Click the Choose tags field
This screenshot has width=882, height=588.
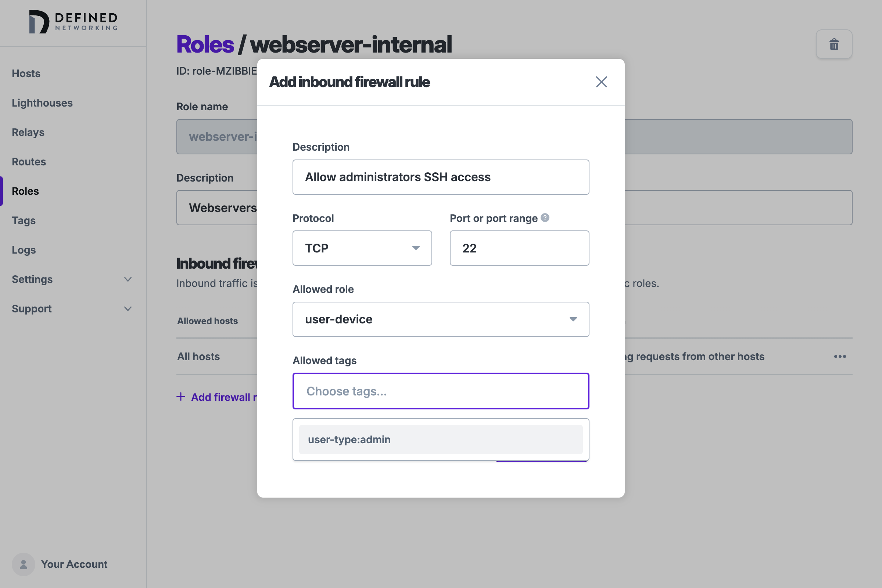pos(441,391)
